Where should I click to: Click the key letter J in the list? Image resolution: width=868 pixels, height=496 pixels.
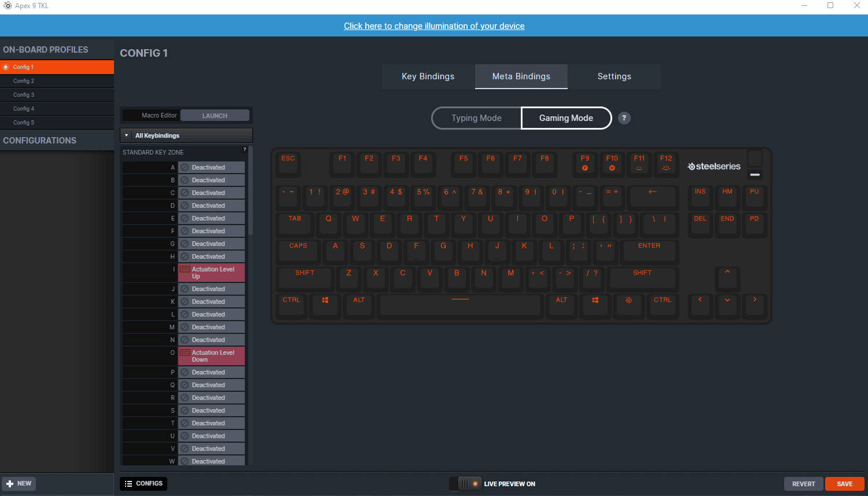[x=172, y=289]
